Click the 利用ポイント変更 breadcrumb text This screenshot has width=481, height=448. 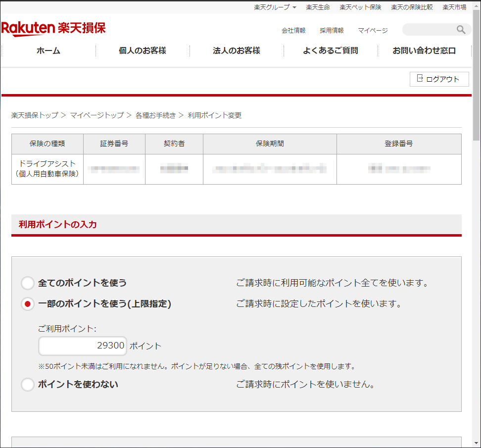(214, 115)
